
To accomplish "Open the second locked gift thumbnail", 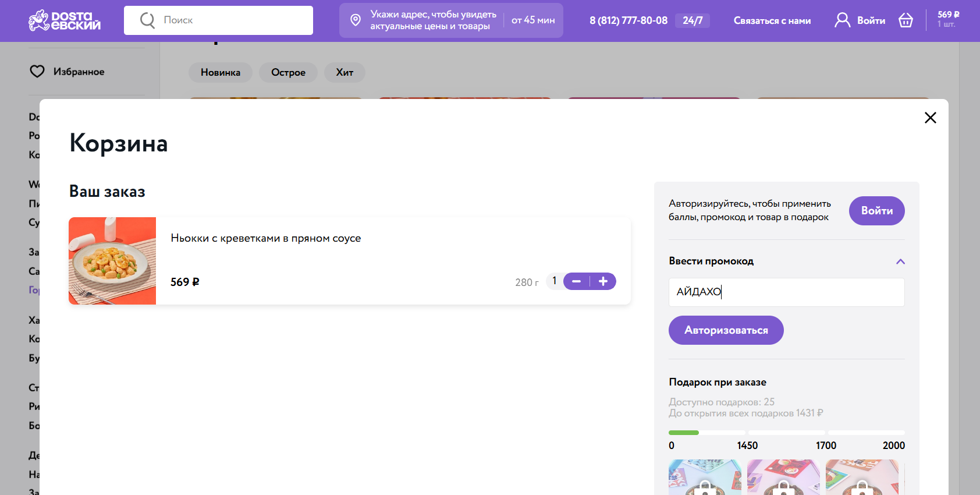I will pyautogui.click(x=783, y=477).
